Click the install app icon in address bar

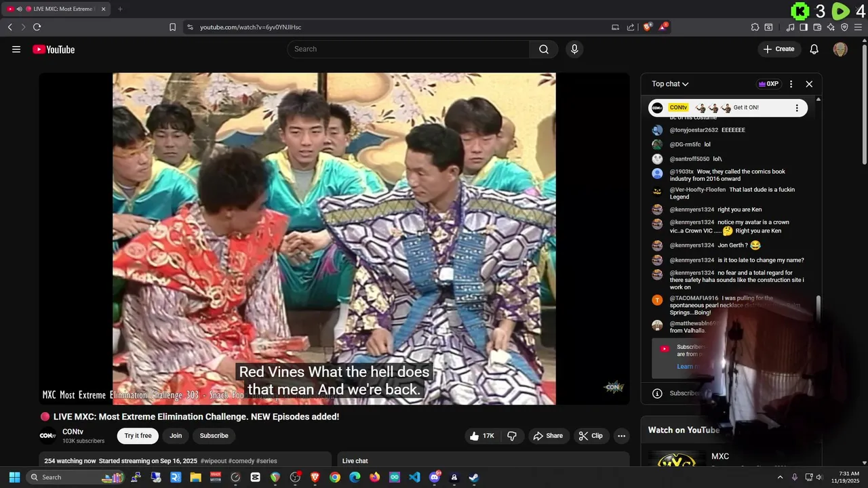(x=615, y=27)
